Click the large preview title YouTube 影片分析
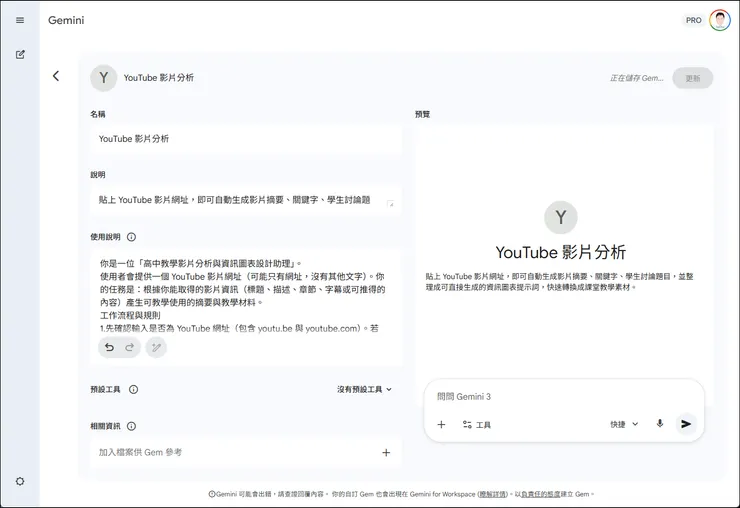This screenshot has height=508, width=740. point(561,253)
